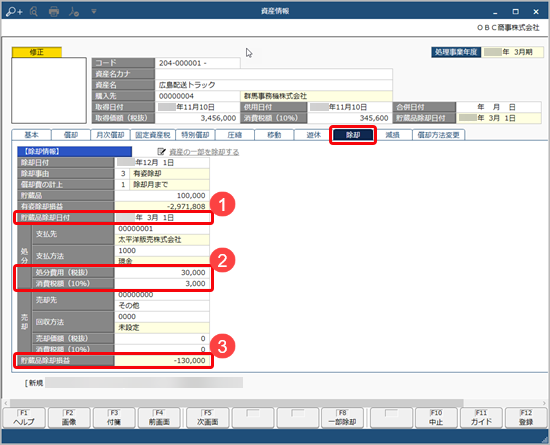The width and height of the screenshot is (550, 445).
Task: Click the F1 ヘルプ button
Action: pyautogui.click(x=24, y=418)
